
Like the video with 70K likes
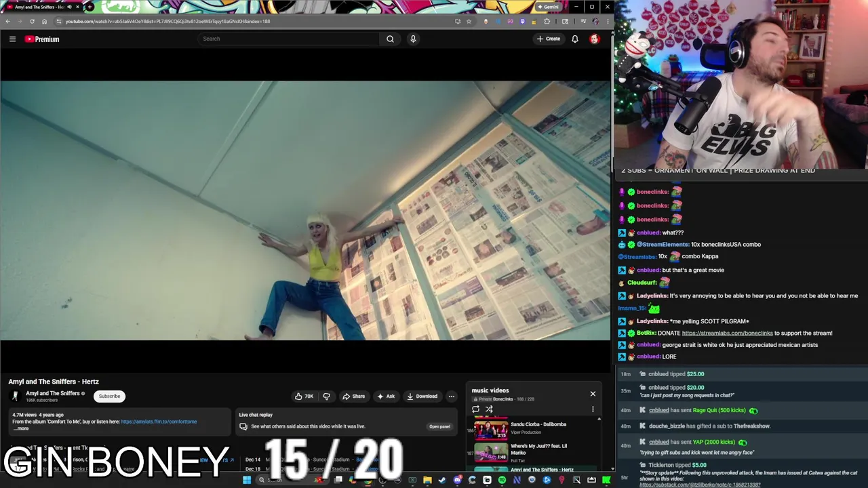pyautogui.click(x=304, y=396)
